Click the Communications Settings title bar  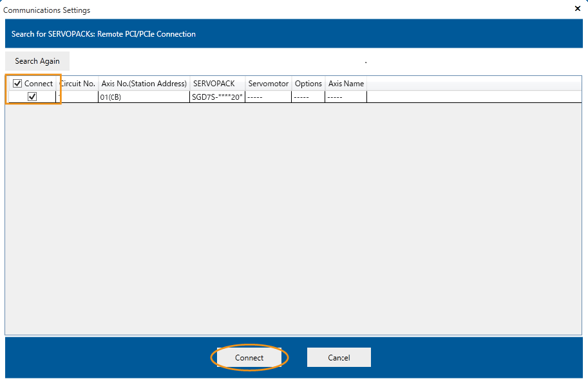258,10
